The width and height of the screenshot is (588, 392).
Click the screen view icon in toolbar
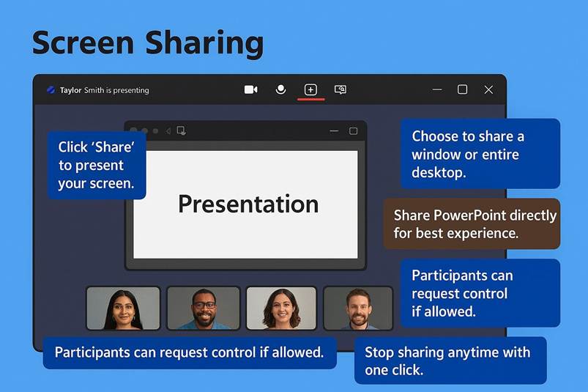(x=340, y=89)
